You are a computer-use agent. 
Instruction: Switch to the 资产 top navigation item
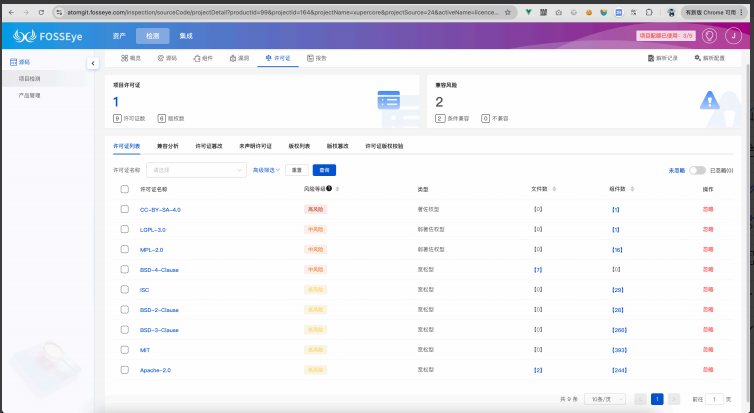(119, 36)
